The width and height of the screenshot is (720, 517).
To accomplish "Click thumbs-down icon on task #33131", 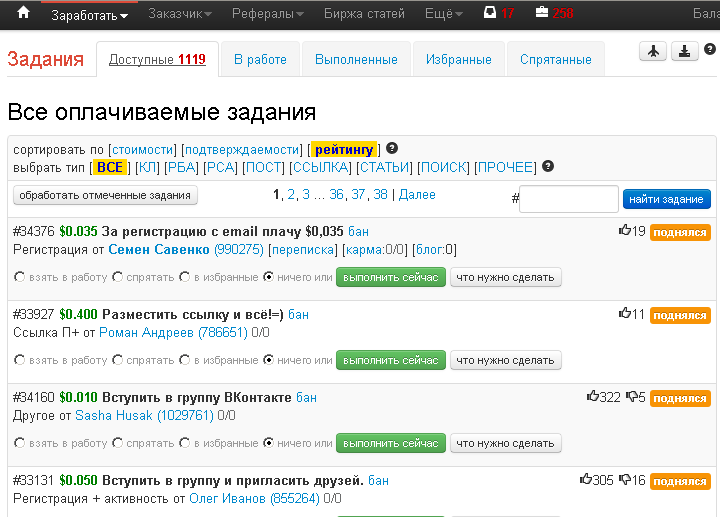I will [x=625, y=479].
